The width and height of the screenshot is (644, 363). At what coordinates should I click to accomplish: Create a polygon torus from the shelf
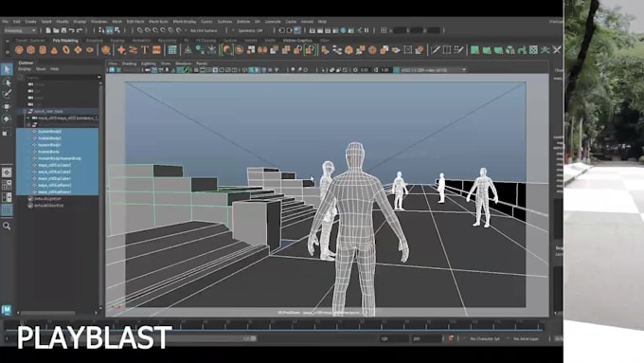click(x=66, y=50)
